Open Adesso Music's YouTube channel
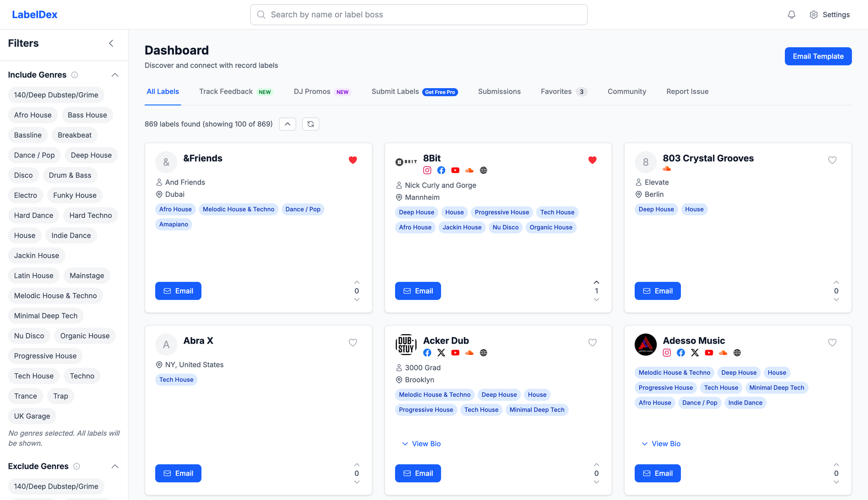868x500 pixels. [x=709, y=353]
